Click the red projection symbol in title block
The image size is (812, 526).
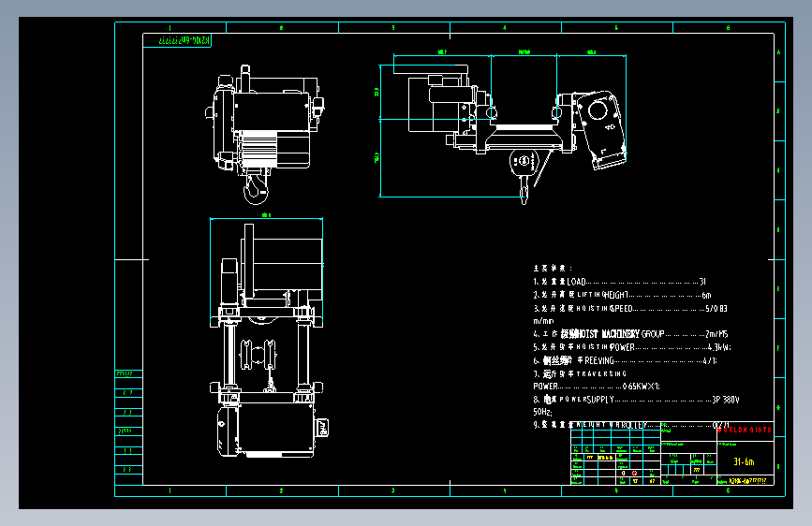(634, 473)
